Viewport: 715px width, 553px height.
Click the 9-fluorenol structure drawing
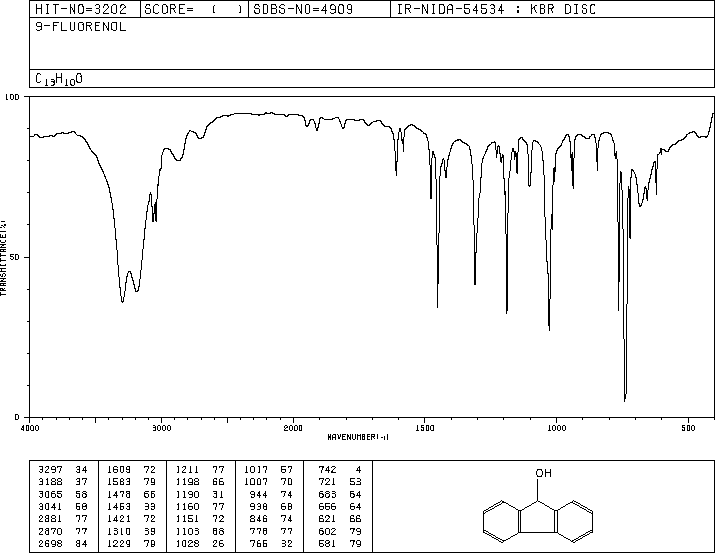click(x=538, y=507)
